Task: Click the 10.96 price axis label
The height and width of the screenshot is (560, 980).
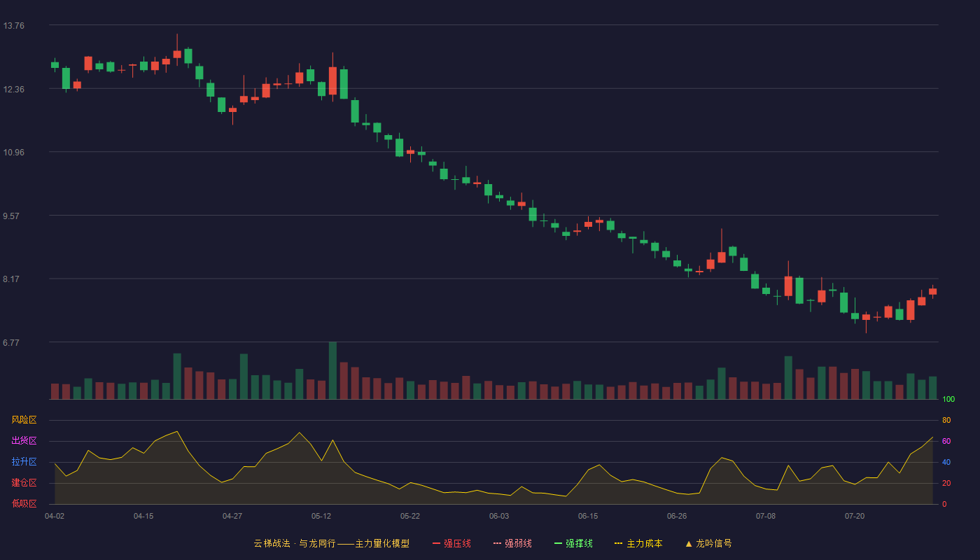Action: [x=13, y=153]
